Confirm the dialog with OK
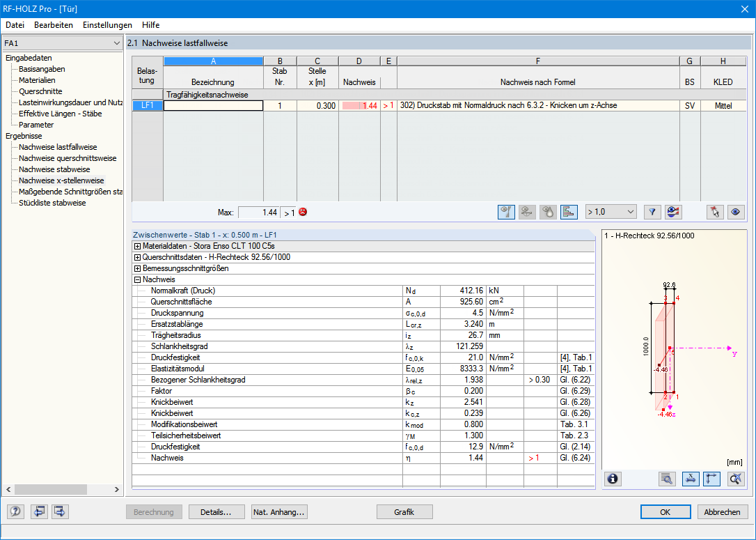 [666, 511]
